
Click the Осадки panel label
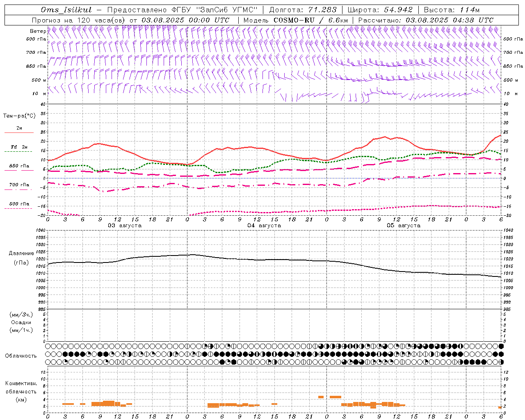tap(21, 322)
